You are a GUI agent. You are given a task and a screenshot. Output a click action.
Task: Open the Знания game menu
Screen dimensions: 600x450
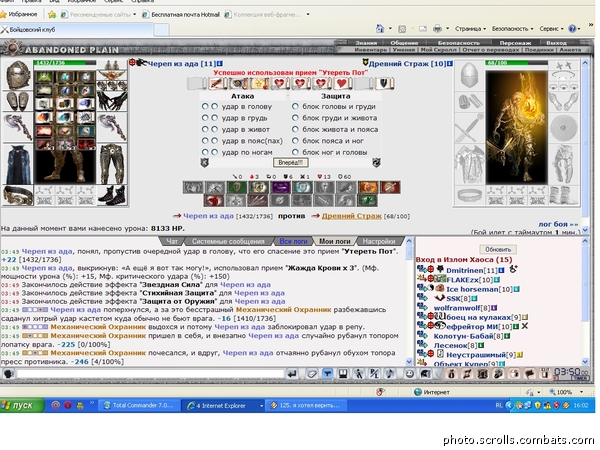(366, 43)
